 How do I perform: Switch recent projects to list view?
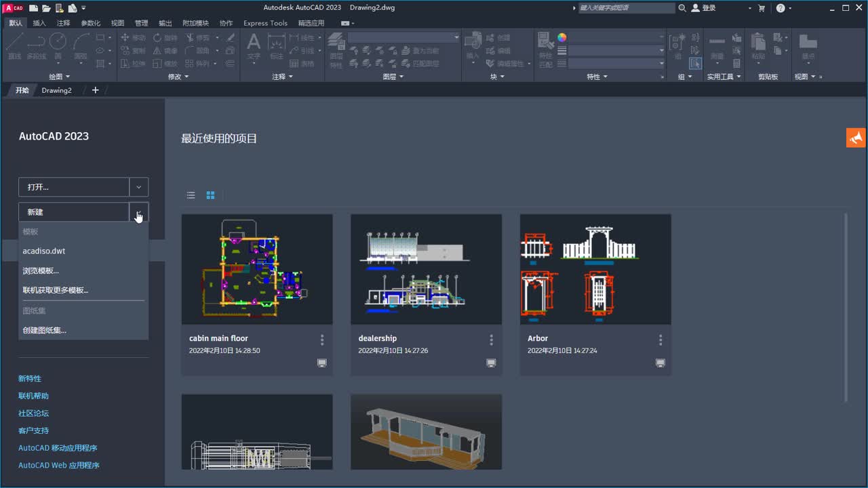coord(191,195)
